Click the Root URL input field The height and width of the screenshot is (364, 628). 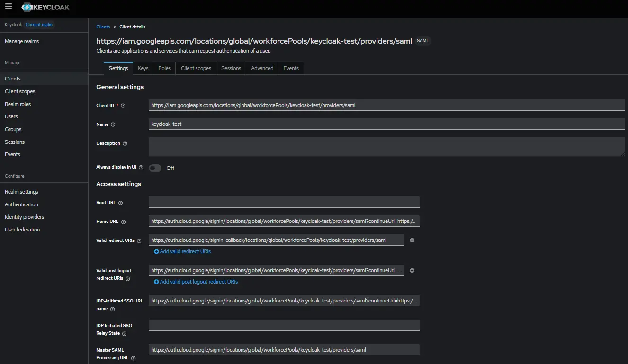(x=284, y=202)
